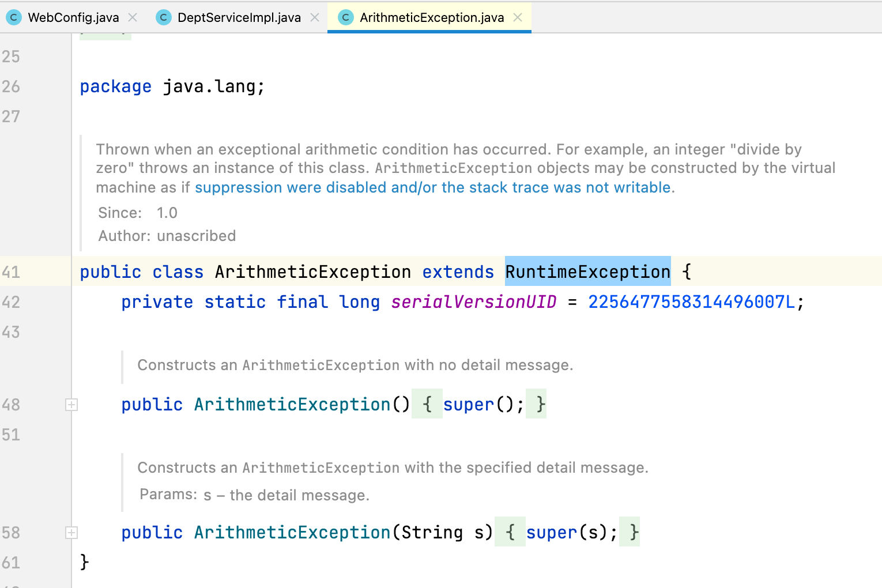Screen dimensions: 882x588
Task: Click the 'Since: 1.0' doc line
Action: pos(138,213)
